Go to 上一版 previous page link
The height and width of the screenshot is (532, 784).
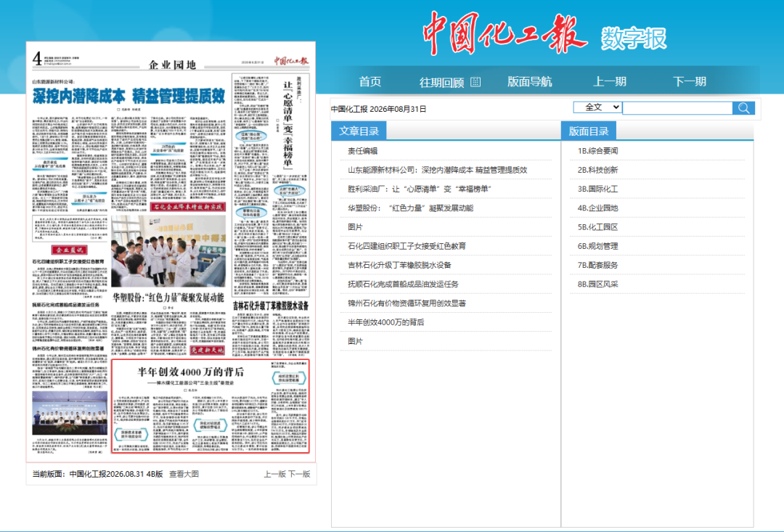(x=274, y=474)
